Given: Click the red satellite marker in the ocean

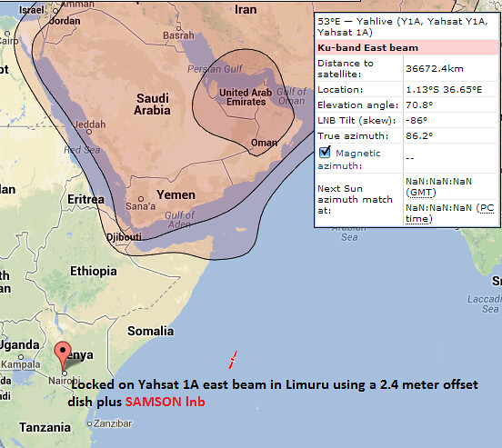Looking at the screenshot, I should [233, 360].
